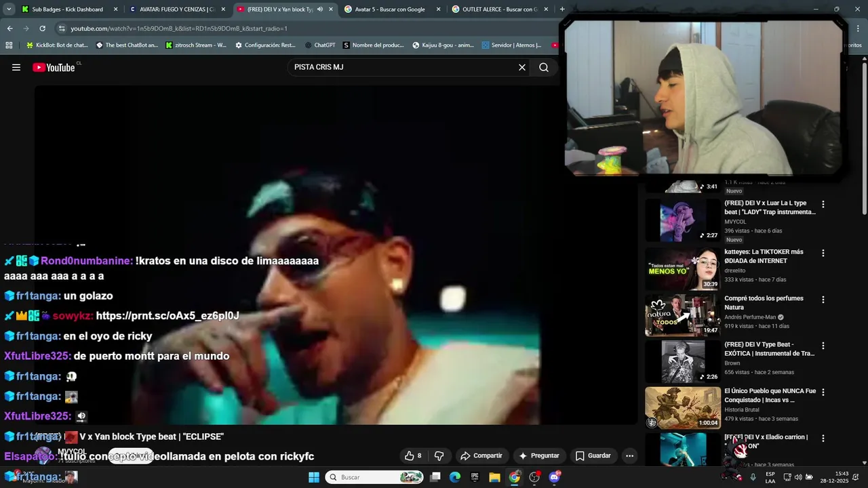This screenshot has height=488, width=868.
Task: Dislike the video with thumbs down
Action: (439, 455)
